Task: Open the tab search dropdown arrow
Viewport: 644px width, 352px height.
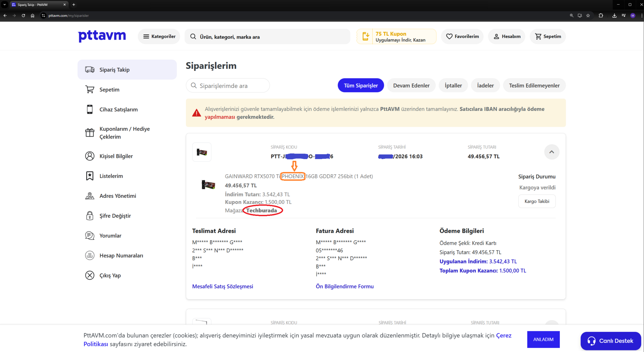Action: (x=5, y=5)
